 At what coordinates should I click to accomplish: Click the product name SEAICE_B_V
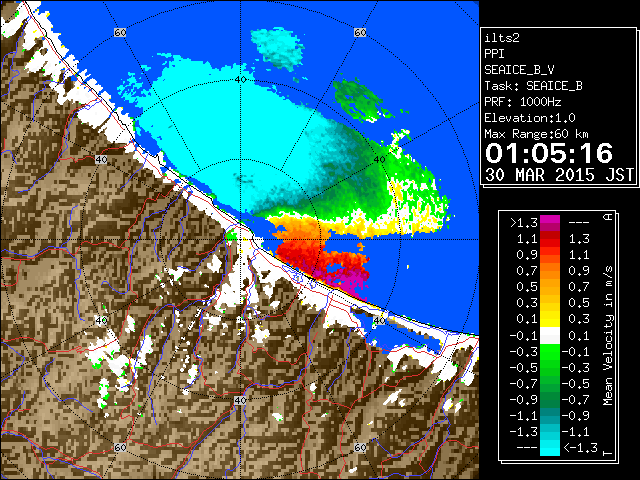pyautogui.click(x=519, y=70)
